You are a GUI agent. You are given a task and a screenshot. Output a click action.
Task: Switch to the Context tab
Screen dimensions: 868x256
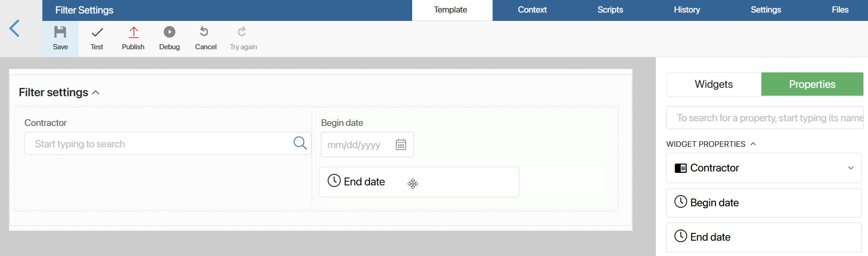pyautogui.click(x=532, y=10)
